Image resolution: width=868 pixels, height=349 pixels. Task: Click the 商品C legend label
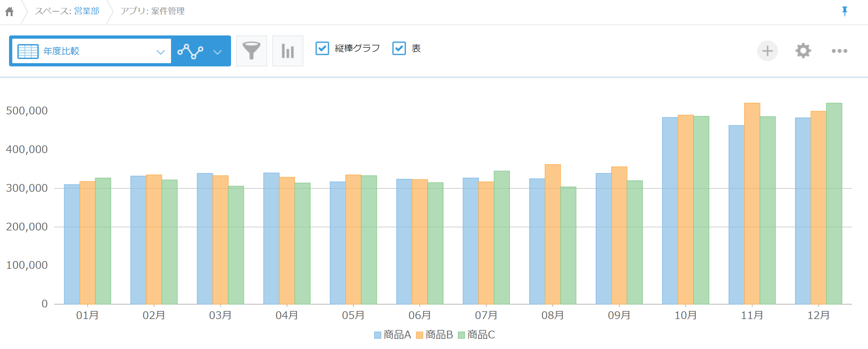481,335
